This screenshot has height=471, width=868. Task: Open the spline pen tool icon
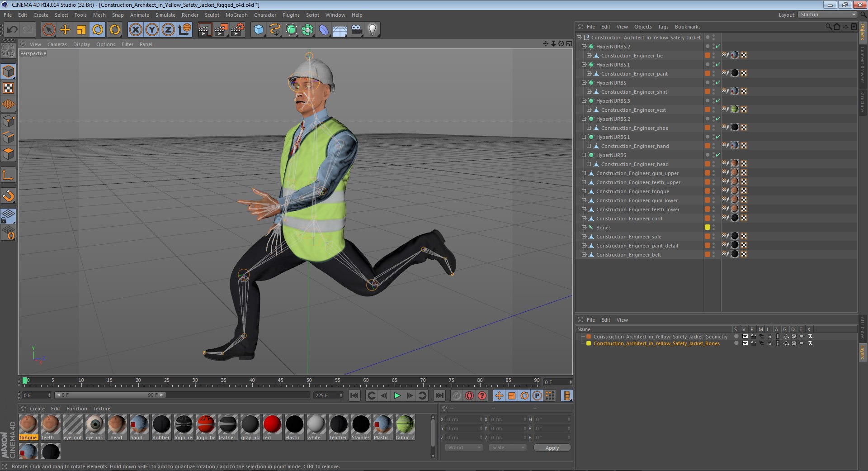coord(275,30)
